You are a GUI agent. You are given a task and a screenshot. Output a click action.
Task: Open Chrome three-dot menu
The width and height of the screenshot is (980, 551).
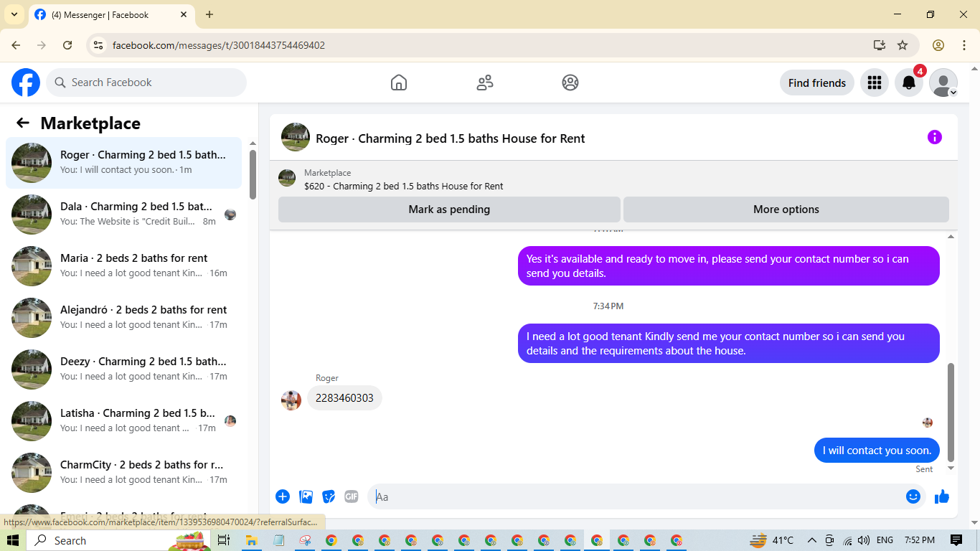click(x=964, y=45)
